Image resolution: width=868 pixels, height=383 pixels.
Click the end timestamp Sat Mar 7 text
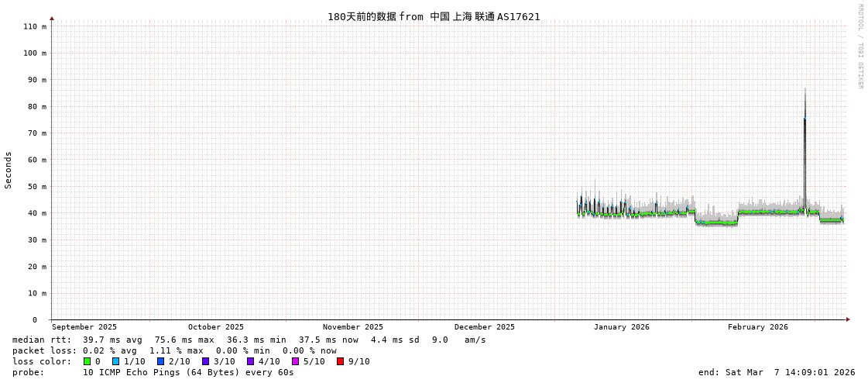(777, 372)
